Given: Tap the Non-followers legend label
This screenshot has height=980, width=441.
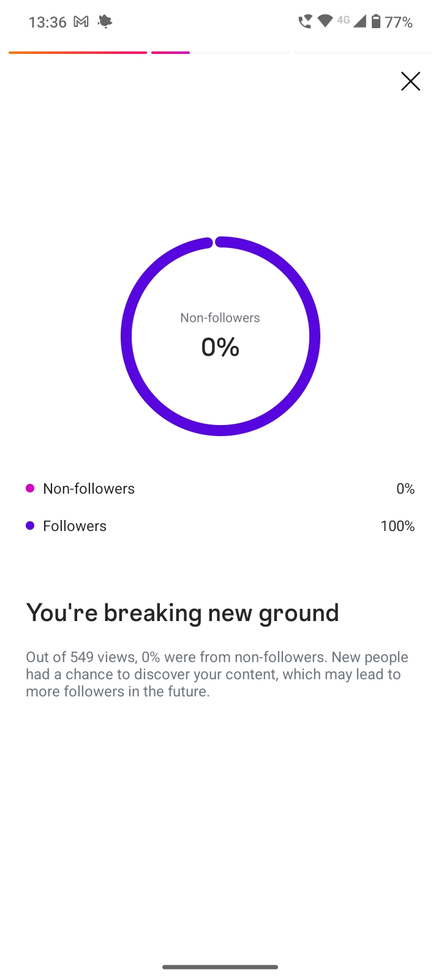Looking at the screenshot, I should coord(89,489).
